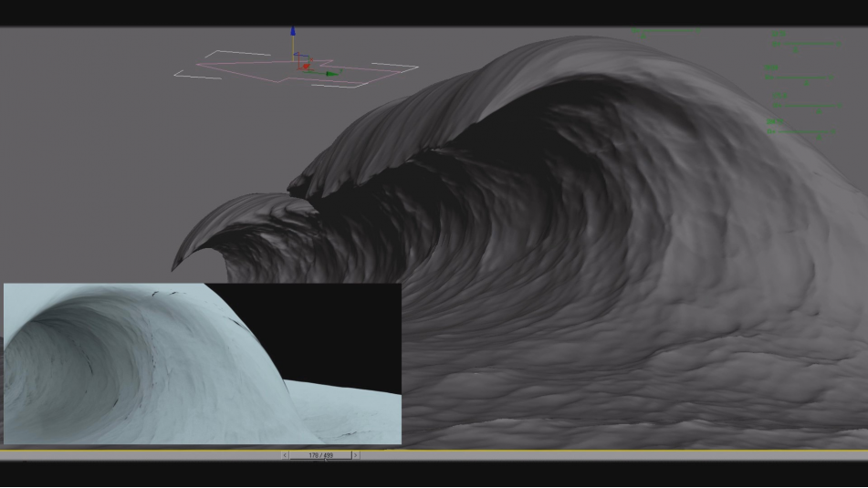This screenshot has height=488, width=868.
Task: Click the green Y-axis arrow of the transform gizmo
Action: point(332,73)
